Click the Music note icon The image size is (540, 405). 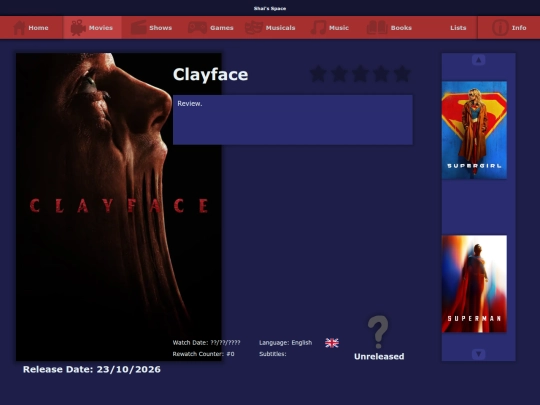click(x=318, y=28)
